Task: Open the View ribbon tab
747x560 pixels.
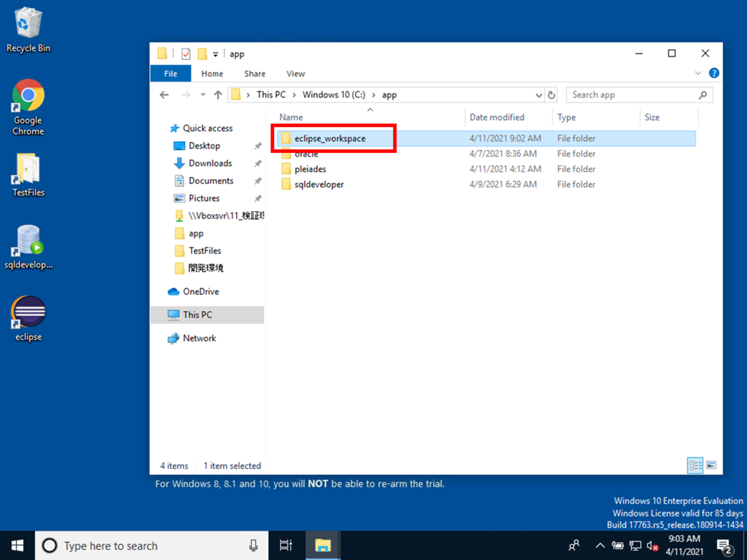Action: tap(296, 73)
